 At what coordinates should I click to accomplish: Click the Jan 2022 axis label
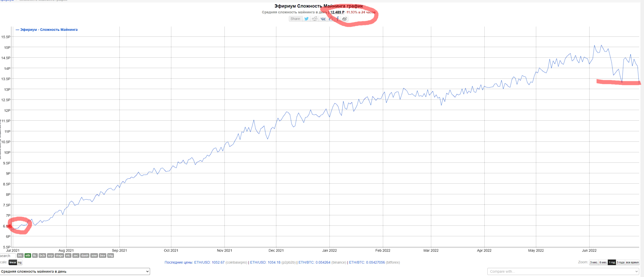click(x=329, y=250)
